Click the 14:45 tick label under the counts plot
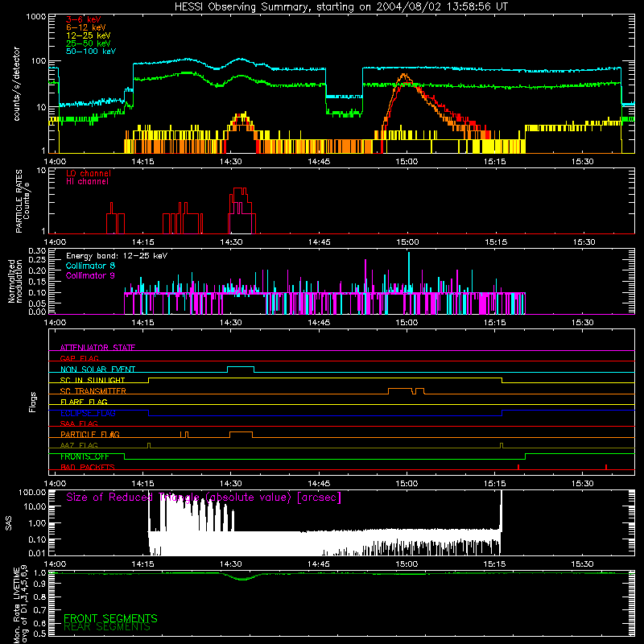 [x=319, y=162]
